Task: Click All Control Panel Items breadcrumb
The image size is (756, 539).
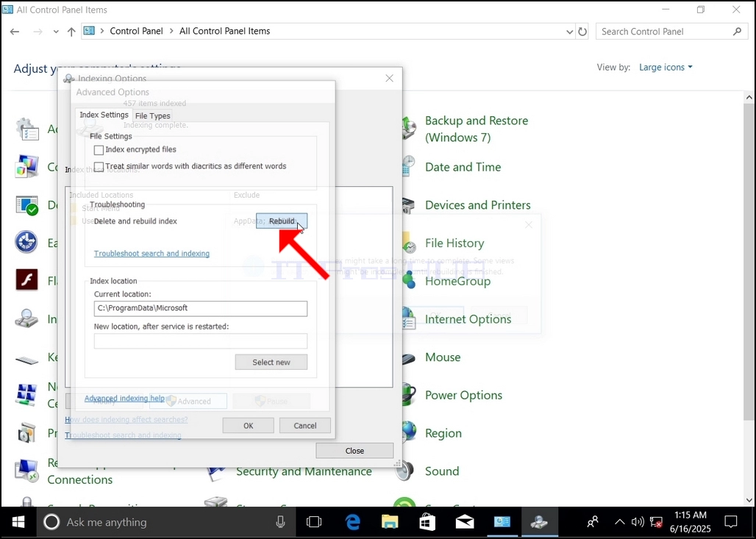Action: click(225, 31)
